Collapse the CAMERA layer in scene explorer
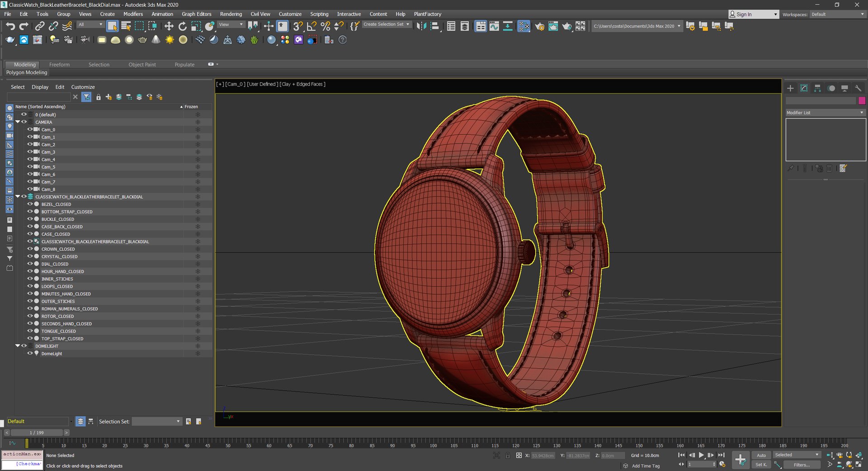 pyautogui.click(x=18, y=122)
